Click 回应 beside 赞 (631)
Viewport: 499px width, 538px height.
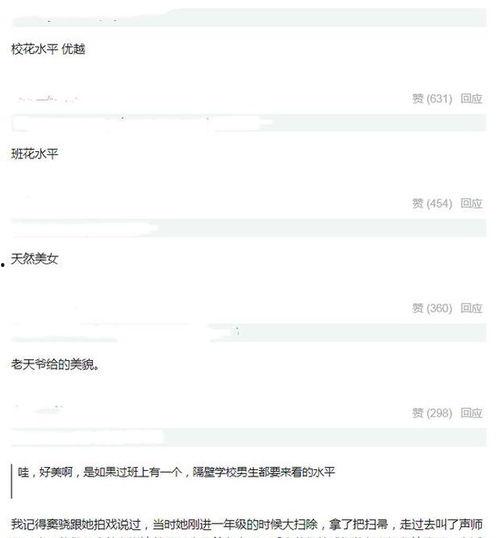(x=471, y=99)
